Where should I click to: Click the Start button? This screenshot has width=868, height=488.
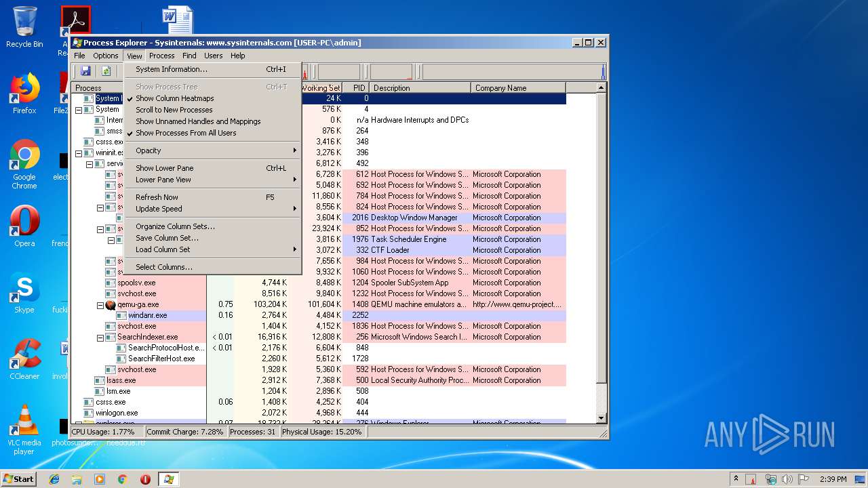point(19,479)
